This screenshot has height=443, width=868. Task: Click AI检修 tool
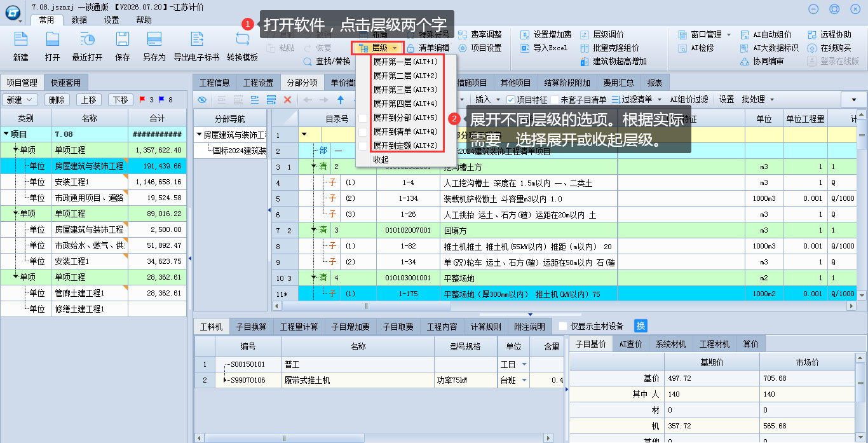[x=696, y=48]
